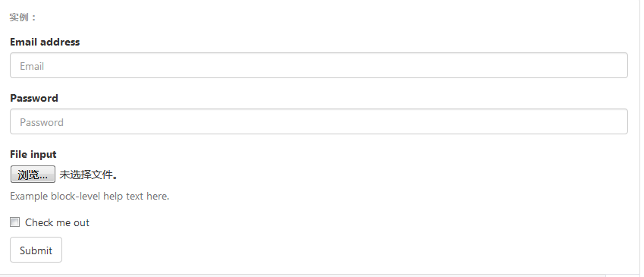Screen dimensions: 644x277
Task: Click the grey "Password" placeholder text
Action: 42,122
